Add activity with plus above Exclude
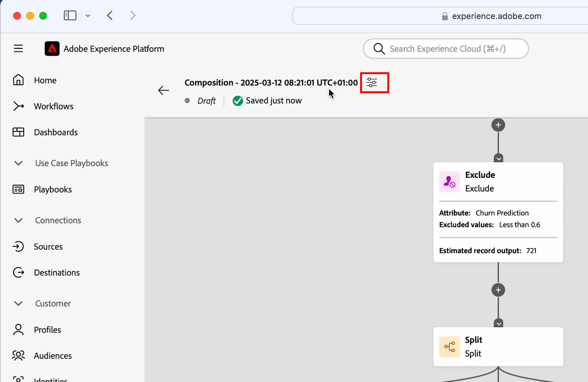The image size is (588, 382). pos(498,125)
